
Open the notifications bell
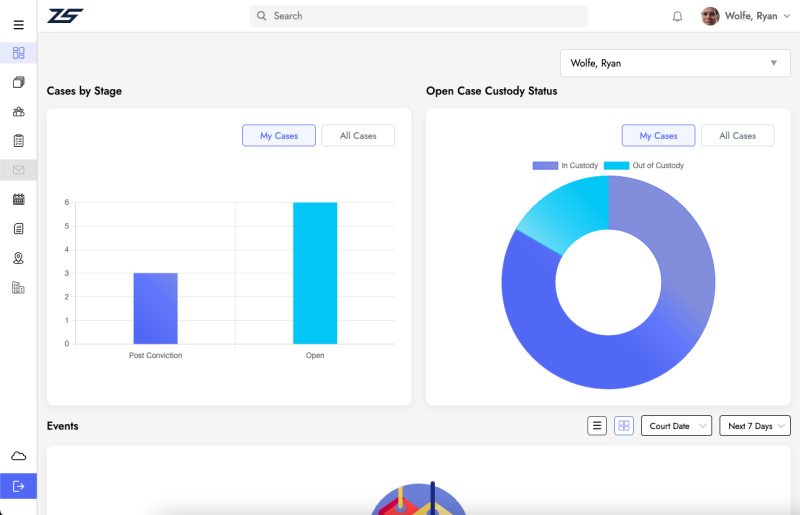[x=677, y=16]
